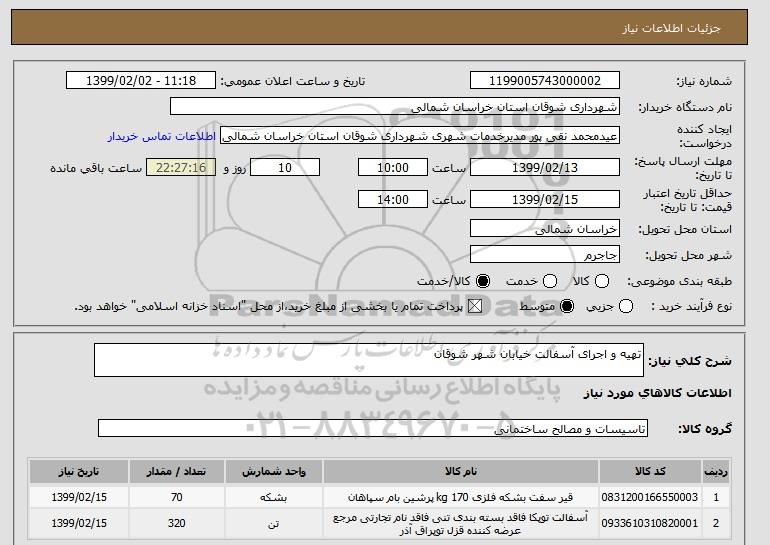Select the خدمت radio button
The height and width of the screenshot is (545, 770).
(550, 281)
